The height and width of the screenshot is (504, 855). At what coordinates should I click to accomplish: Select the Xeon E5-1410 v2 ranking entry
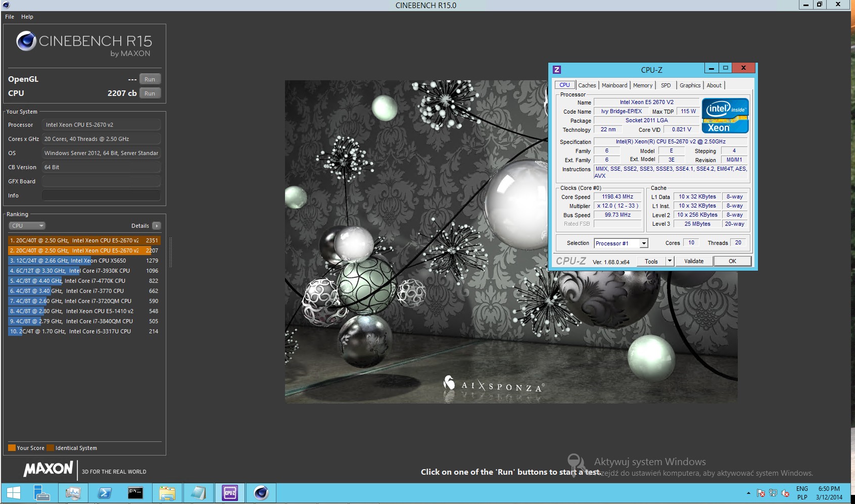[84, 311]
